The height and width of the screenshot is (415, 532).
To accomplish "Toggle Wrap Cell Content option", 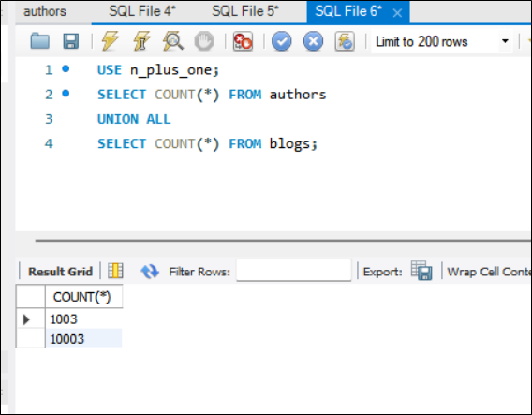I will (x=489, y=272).
